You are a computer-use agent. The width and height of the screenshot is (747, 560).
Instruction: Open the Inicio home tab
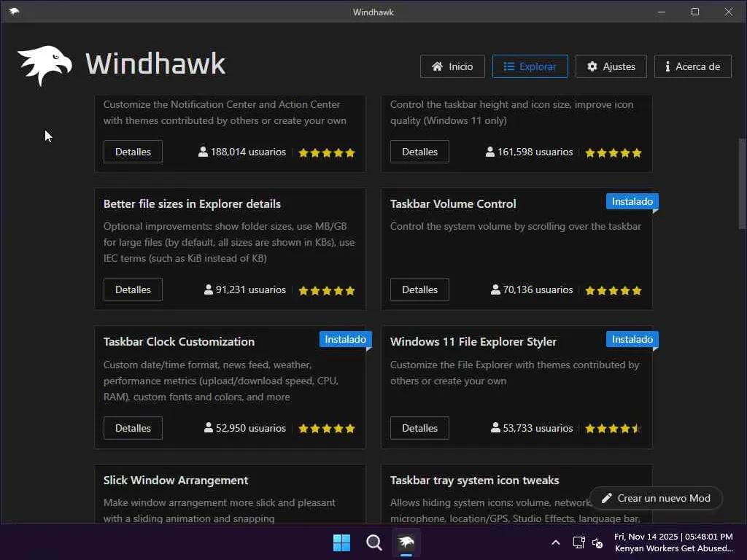tap(452, 66)
